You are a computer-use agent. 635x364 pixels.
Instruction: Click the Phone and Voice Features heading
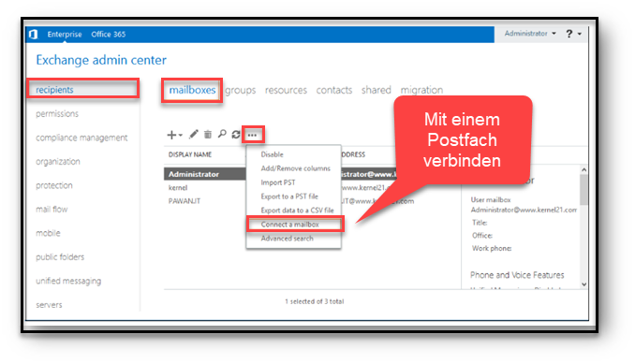[517, 275]
